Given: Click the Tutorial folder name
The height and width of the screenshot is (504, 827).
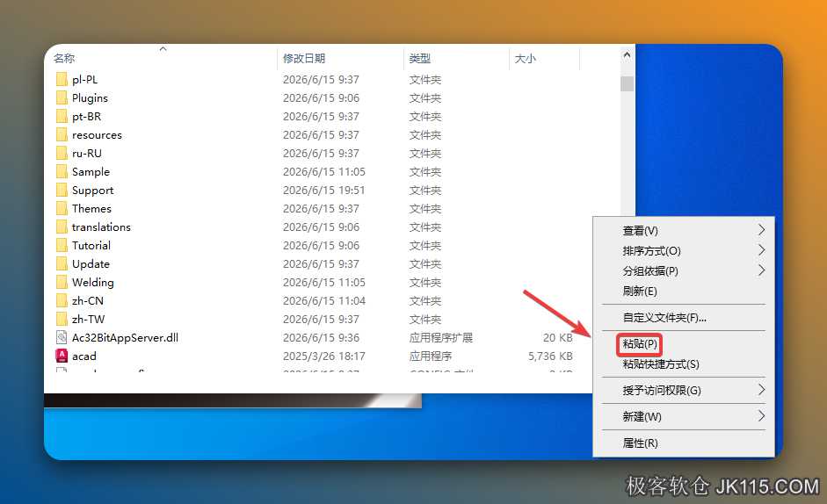Looking at the screenshot, I should click(x=91, y=246).
